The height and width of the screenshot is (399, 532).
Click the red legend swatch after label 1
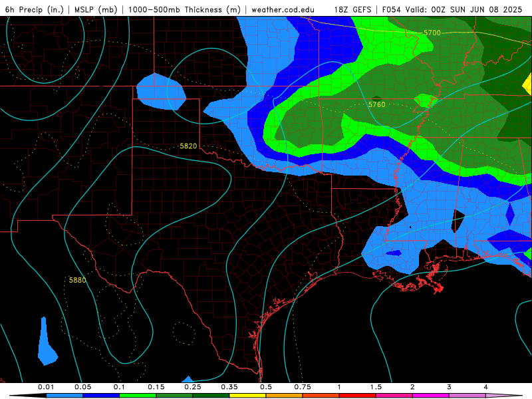[x=358, y=396]
